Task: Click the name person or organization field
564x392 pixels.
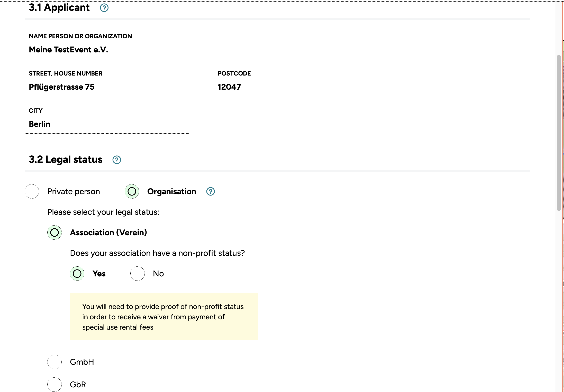Action: tap(107, 50)
